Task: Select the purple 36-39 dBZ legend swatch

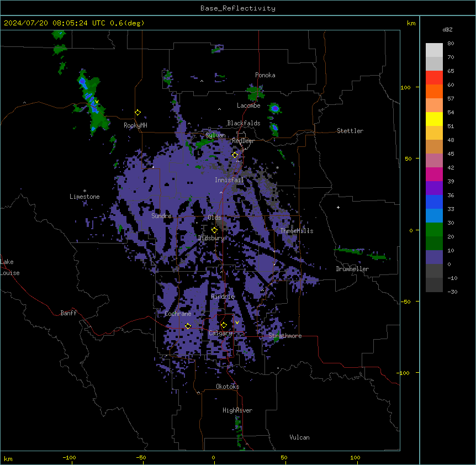Action: point(434,188)
